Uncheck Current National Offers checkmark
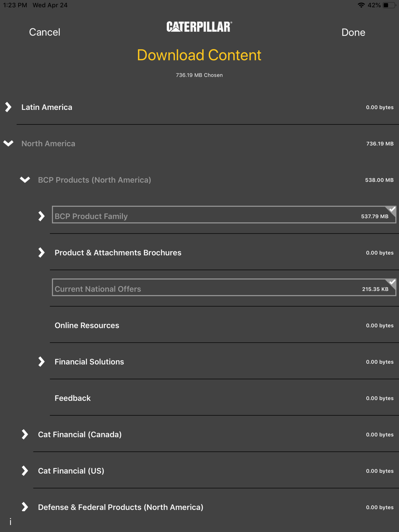Viewport: 399px width, 532px height. 392,282
